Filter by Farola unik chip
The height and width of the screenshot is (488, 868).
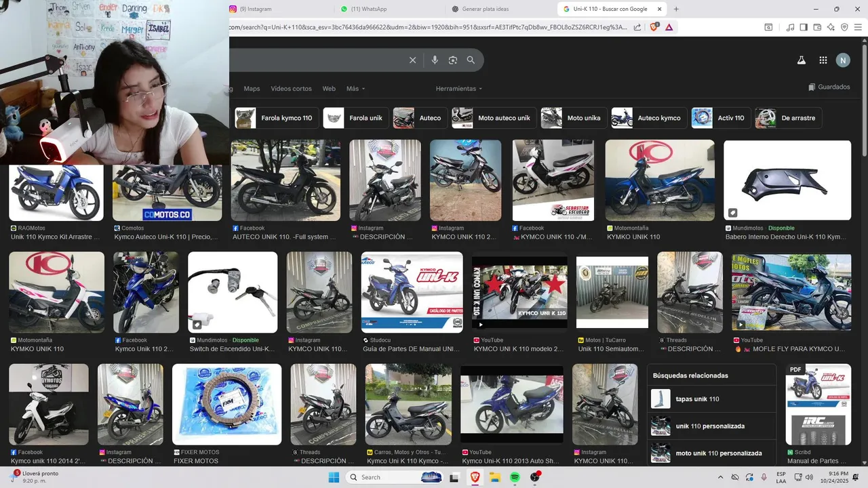pos(355,118)
